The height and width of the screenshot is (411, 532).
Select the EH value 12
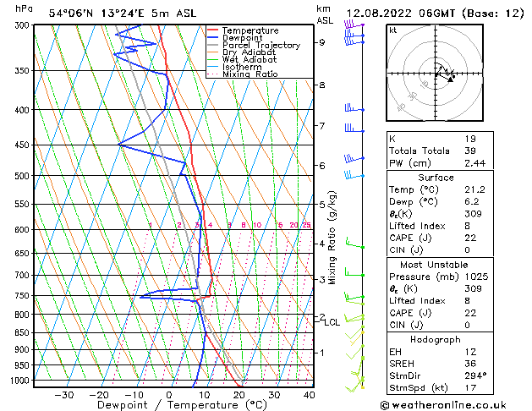pyautogui.click(x=470, y=352)
